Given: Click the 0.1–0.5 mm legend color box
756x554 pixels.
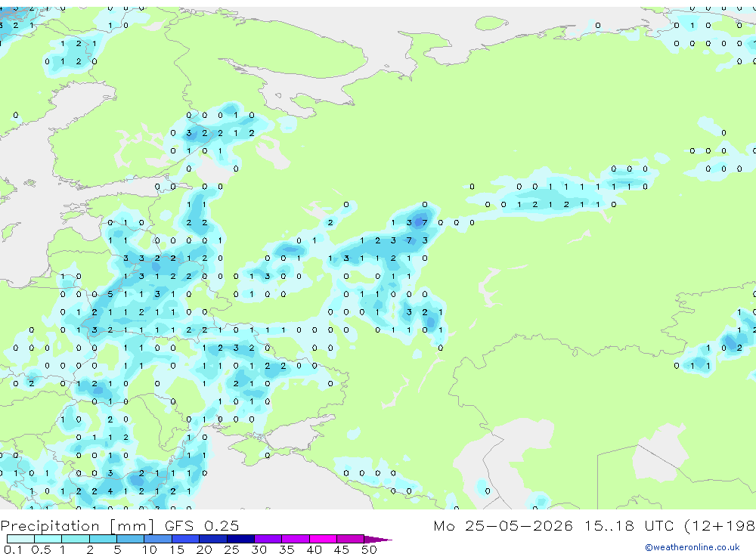Looking at the screenshot, I should tap(20, 539).
